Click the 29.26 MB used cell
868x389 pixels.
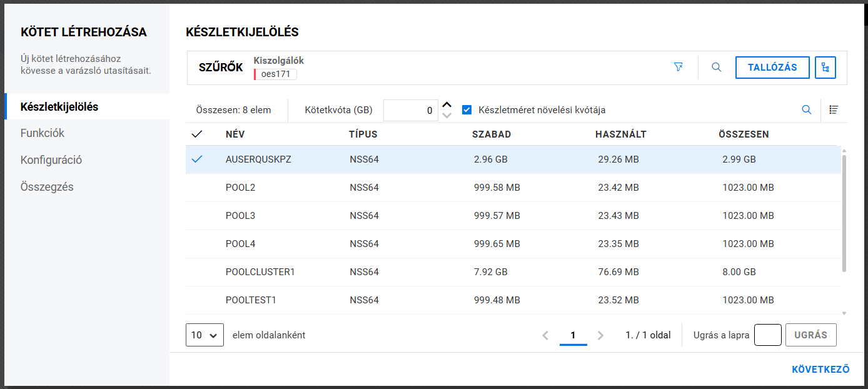point(618,159)
